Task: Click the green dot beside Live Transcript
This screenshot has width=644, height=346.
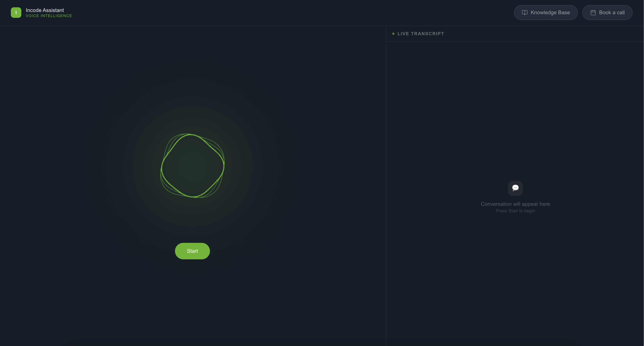Action: pyautogui.click(x=393, y=34)
